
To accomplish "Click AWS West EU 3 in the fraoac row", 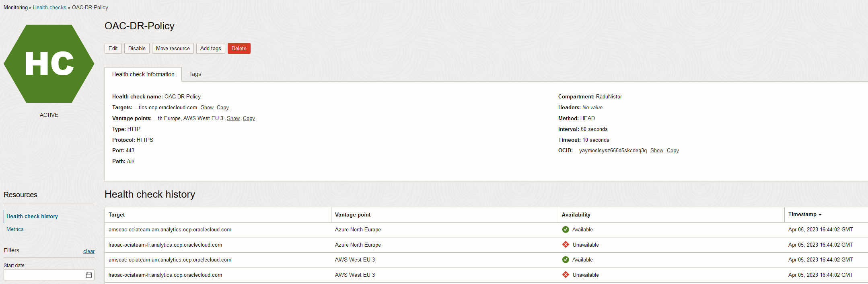I will 355,275.
